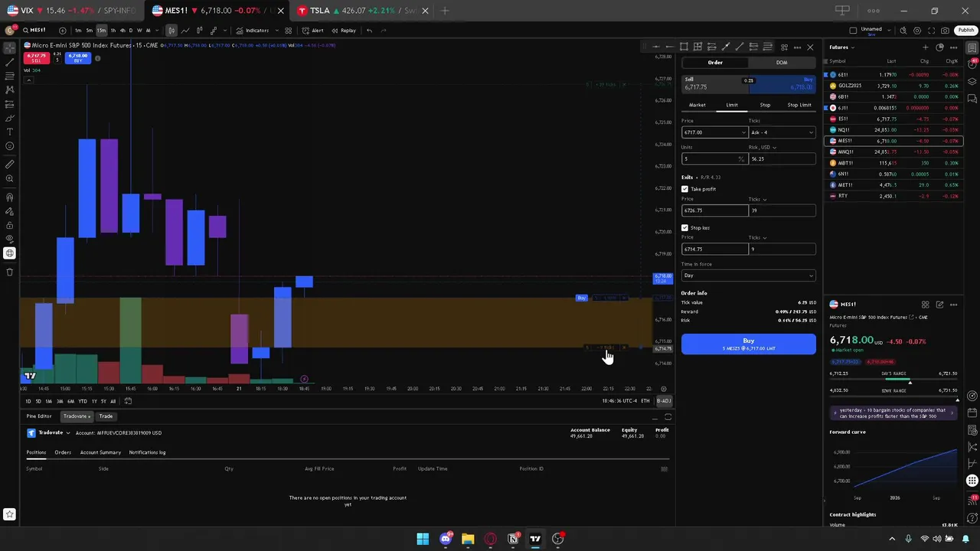Open the alerts clock icon in right sidebar

pyautogui.click(x=972, y=64)
